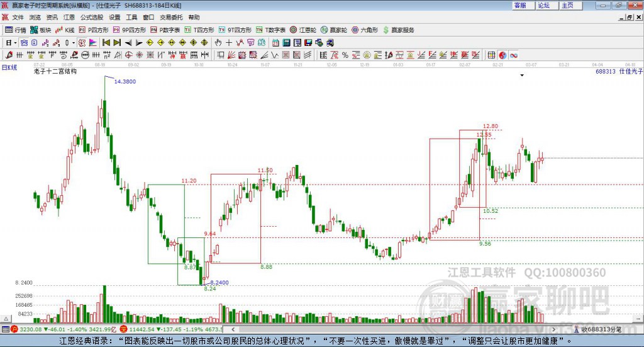The width and height of the screenshot is (644, 347).
Task: Click the 14.3800 high price label
Action: (x=125, y=81)
